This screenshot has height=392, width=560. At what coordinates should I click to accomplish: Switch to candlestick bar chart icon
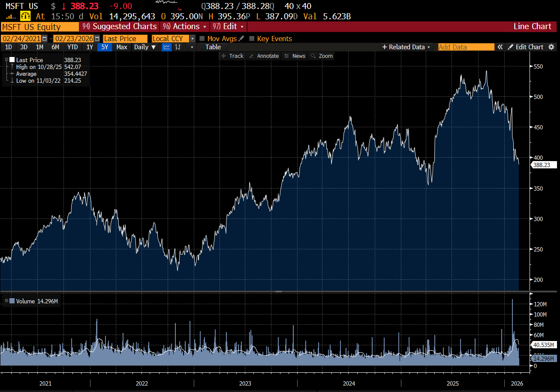178,47
